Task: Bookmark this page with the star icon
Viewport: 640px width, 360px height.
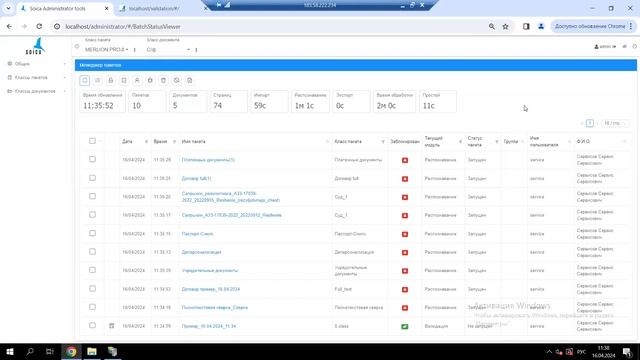Action: pos(506,27)
